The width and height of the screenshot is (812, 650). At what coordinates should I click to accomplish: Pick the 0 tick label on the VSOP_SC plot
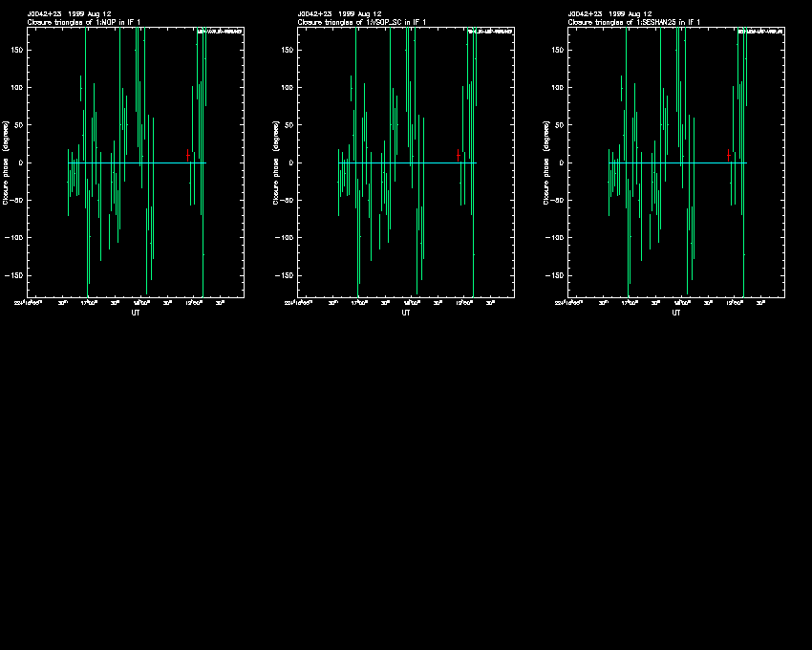click(292, 162)
